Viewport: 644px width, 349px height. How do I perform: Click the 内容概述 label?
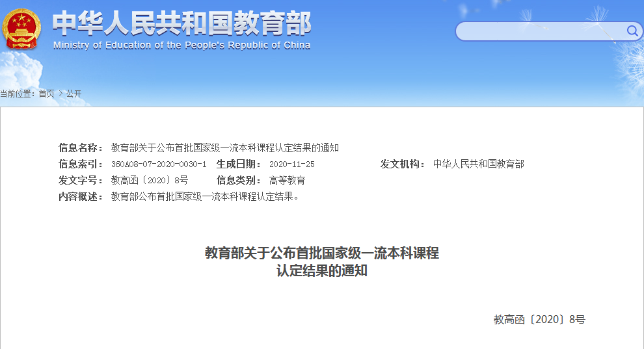pyautogui.click(x=81, y=197)
